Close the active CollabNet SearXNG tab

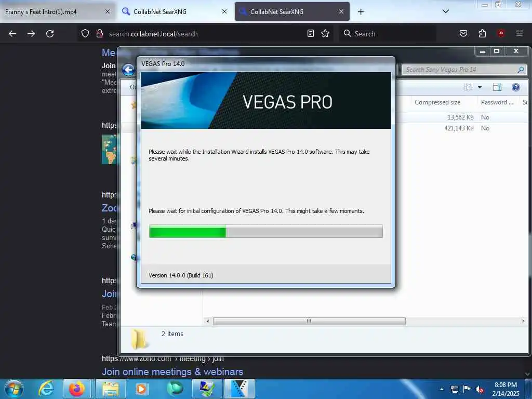coord(341,11)
